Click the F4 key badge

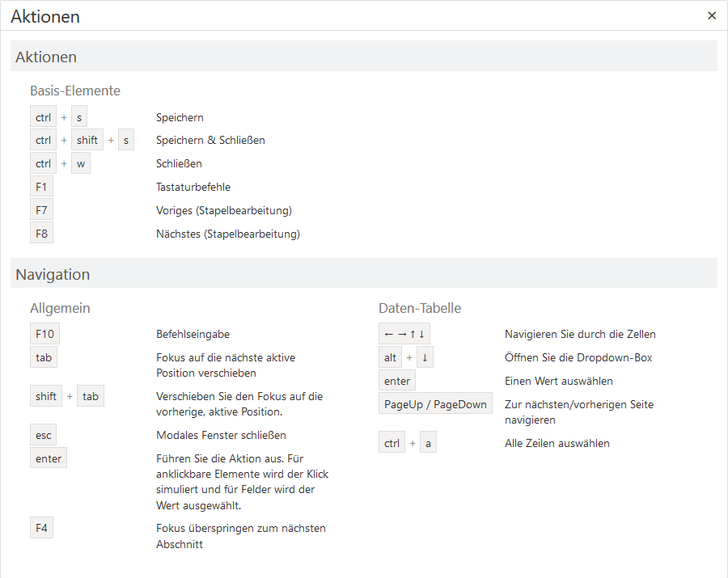(x=42, y=528)
